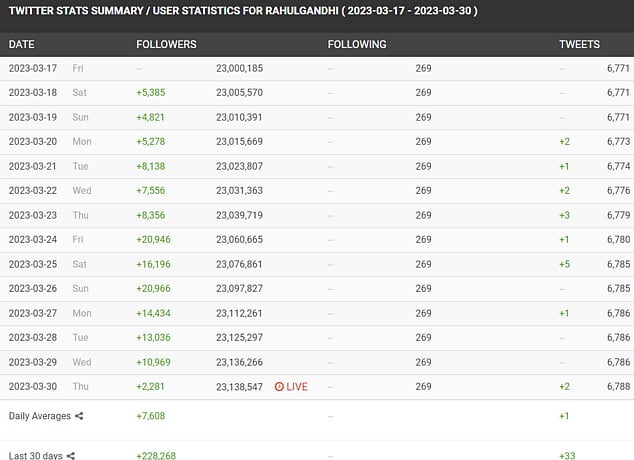The width and height of the screenshot is (634, 460).
Task: Click follower gain +4,821
Action: point(150,117)
